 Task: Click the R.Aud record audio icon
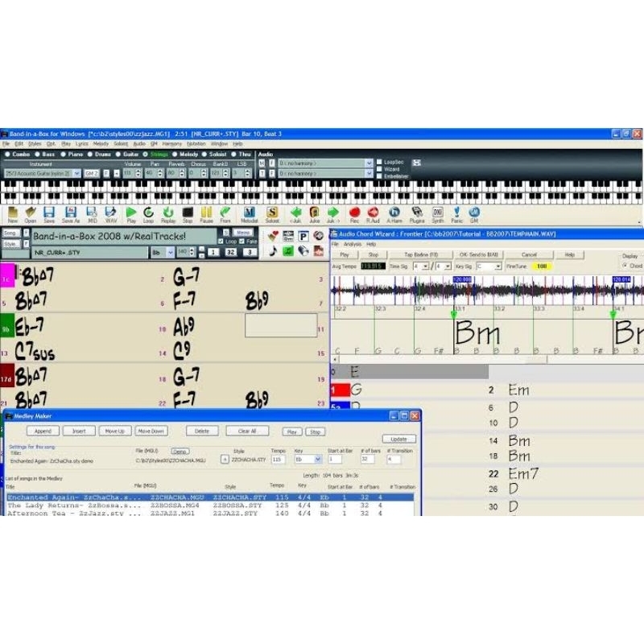(x=373, y=215)
